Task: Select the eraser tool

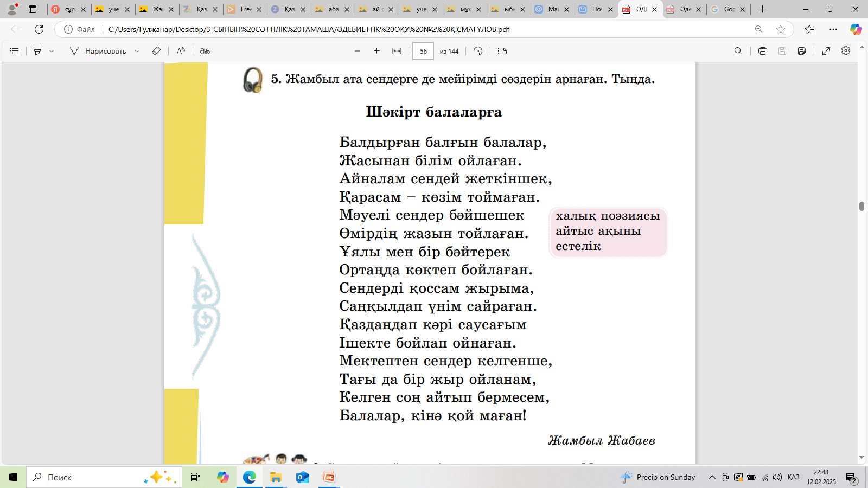Action: (x=156, y=51)
